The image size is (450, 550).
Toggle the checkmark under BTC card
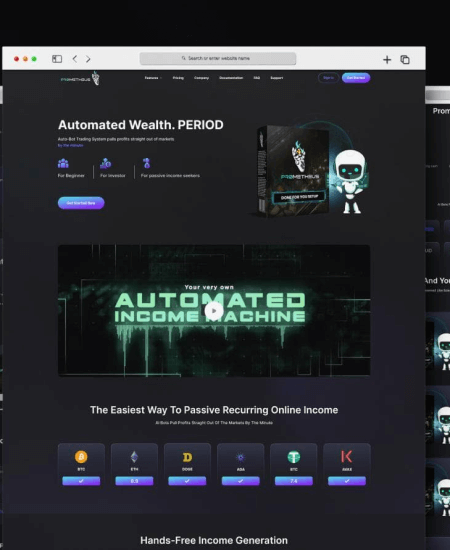click(81, 481)
